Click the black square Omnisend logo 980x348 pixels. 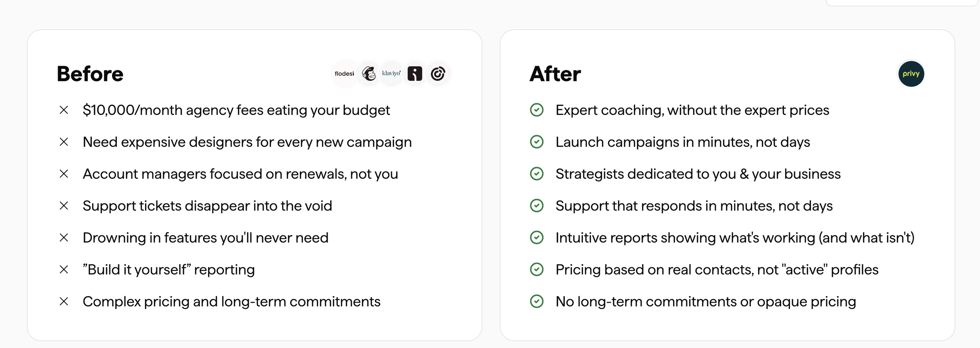point(415,74)
